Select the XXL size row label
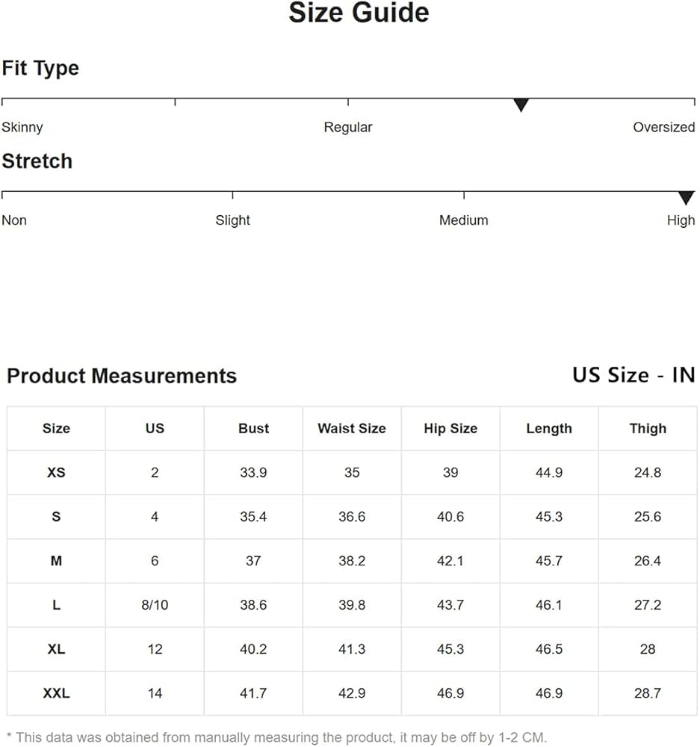This screenshot has height=747, width=700. (x=56, y=693)
